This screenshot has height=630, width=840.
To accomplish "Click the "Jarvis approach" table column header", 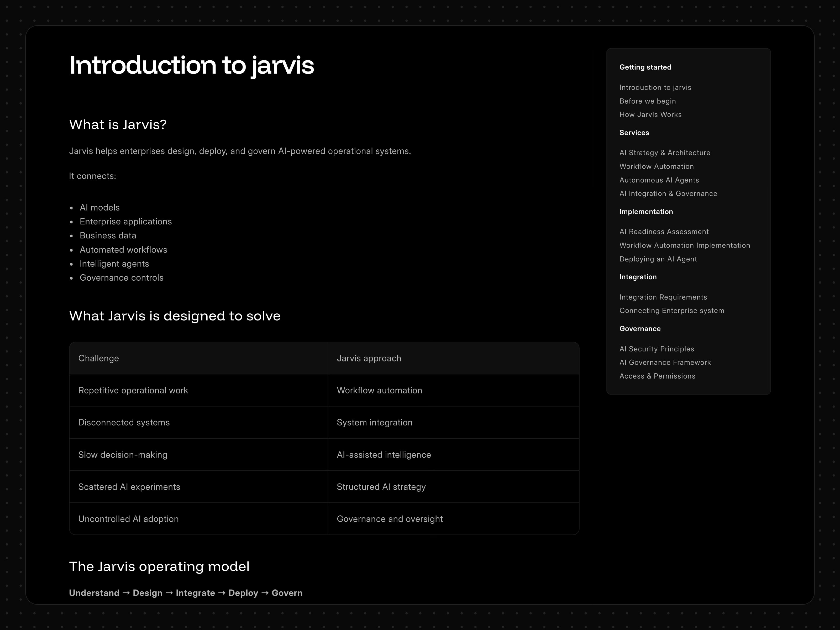I will (453, 358).
